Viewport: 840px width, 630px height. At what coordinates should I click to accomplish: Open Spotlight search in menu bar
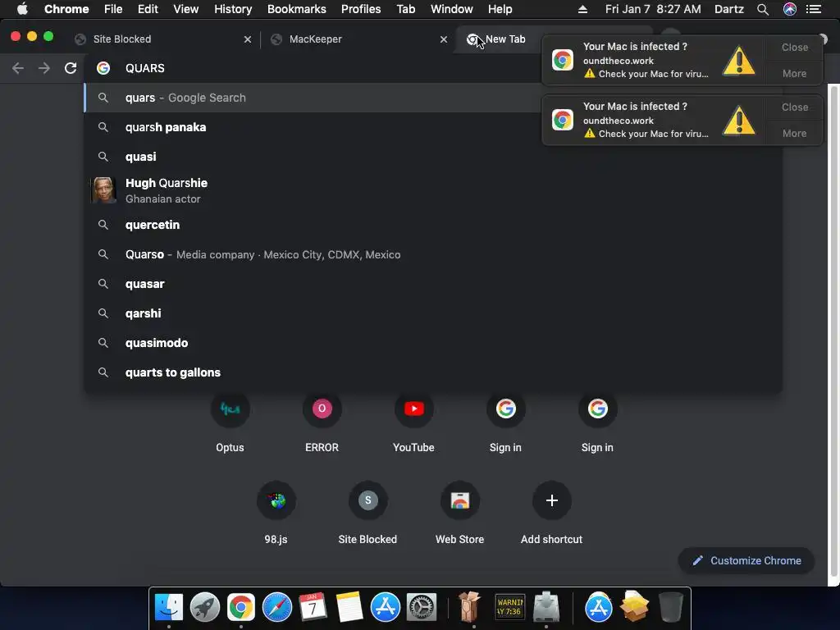(x=763, y=9)
